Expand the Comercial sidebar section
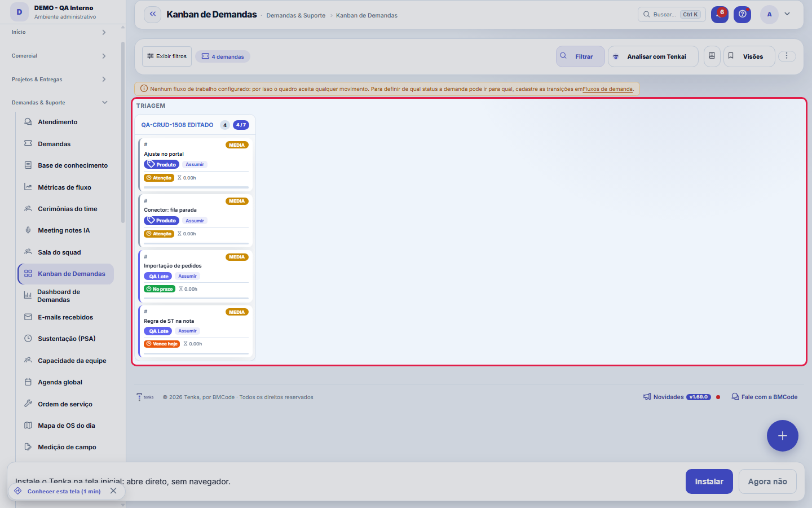This screenshot has height=508, width=812. 59,56
